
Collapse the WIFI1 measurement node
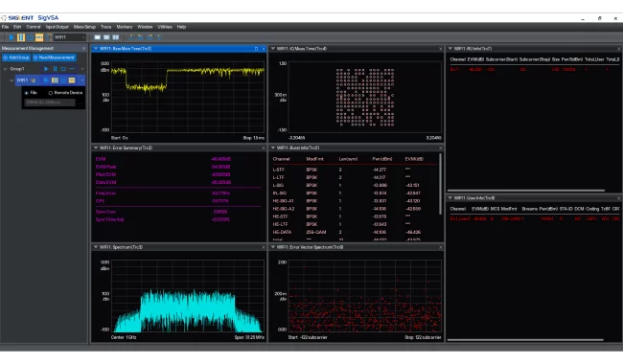[x=12, y=80]
